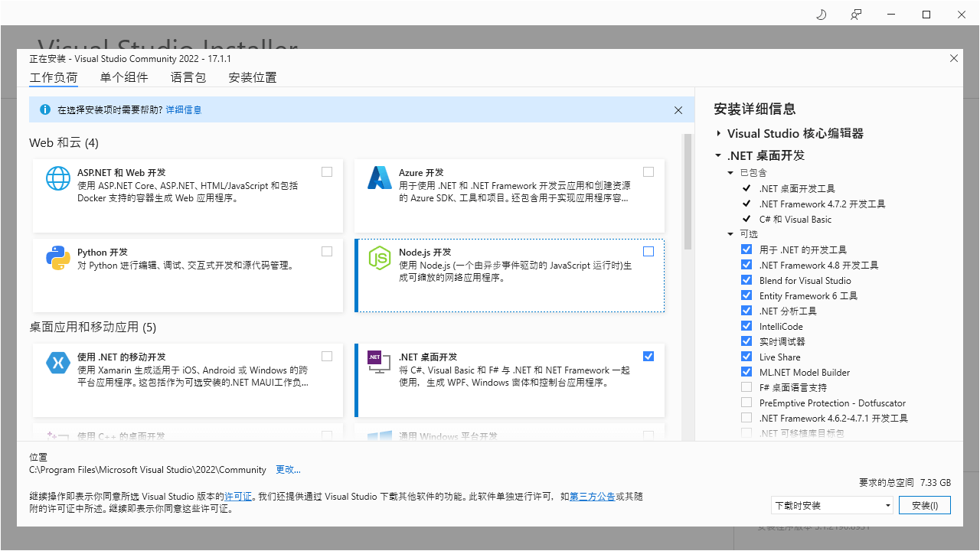
Task: Collapse the .NET 桌面开发 details section
Action: point(718,155)
